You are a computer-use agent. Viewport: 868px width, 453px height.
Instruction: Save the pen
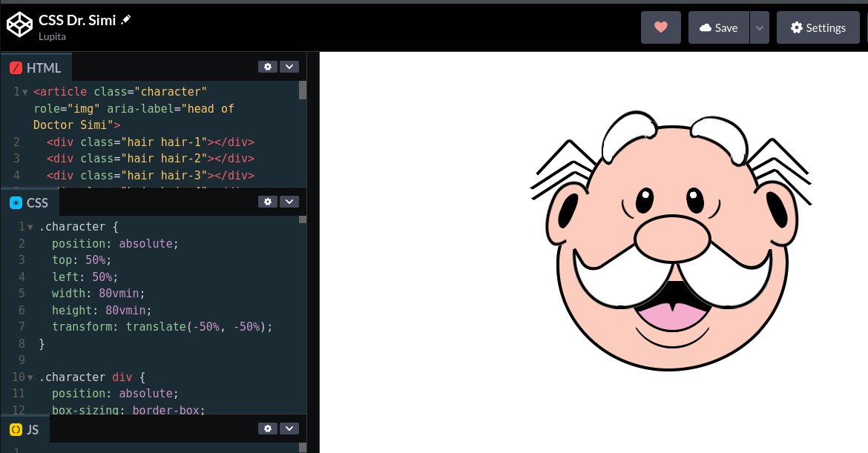(x=719, y=27)
